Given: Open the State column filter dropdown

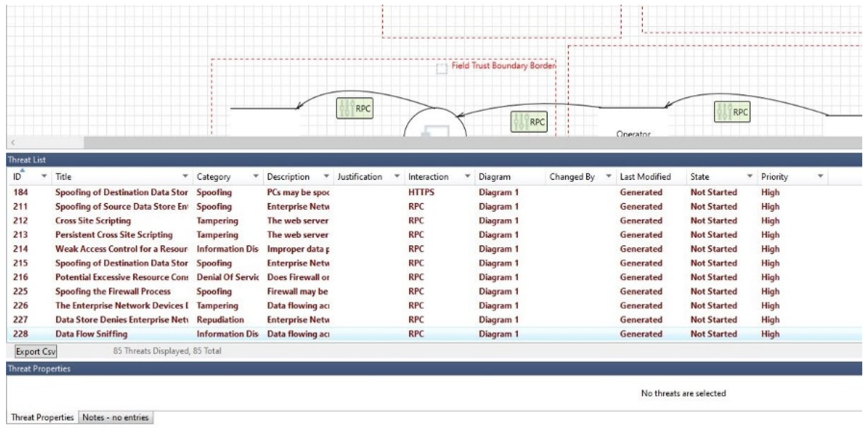Looking at the screenshot, I should tap(749, 176).
